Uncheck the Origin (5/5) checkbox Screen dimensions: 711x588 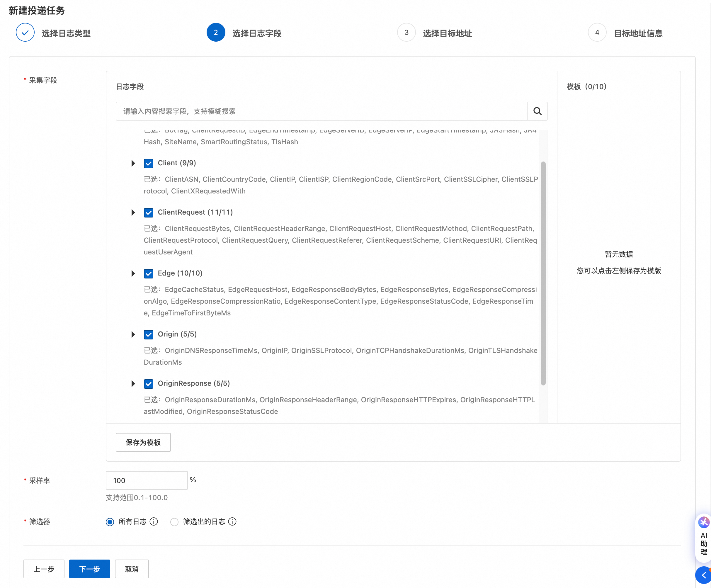pos(148,334)
